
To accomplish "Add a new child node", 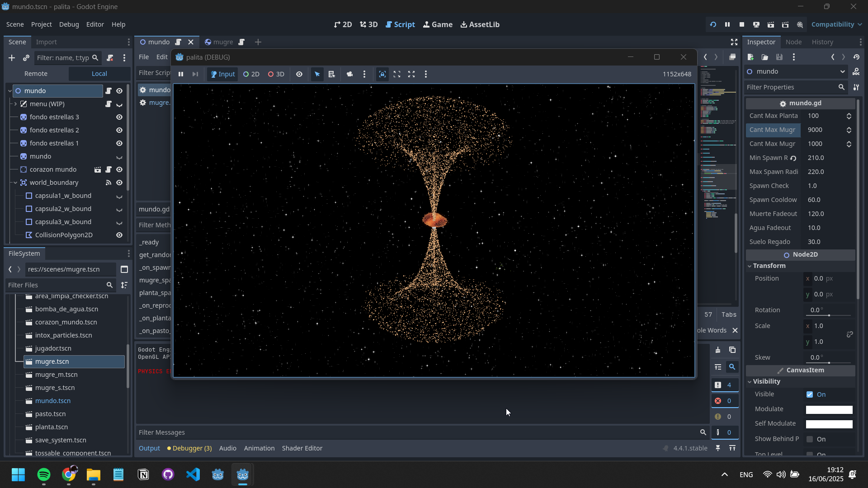I will (x=12, y=58).
